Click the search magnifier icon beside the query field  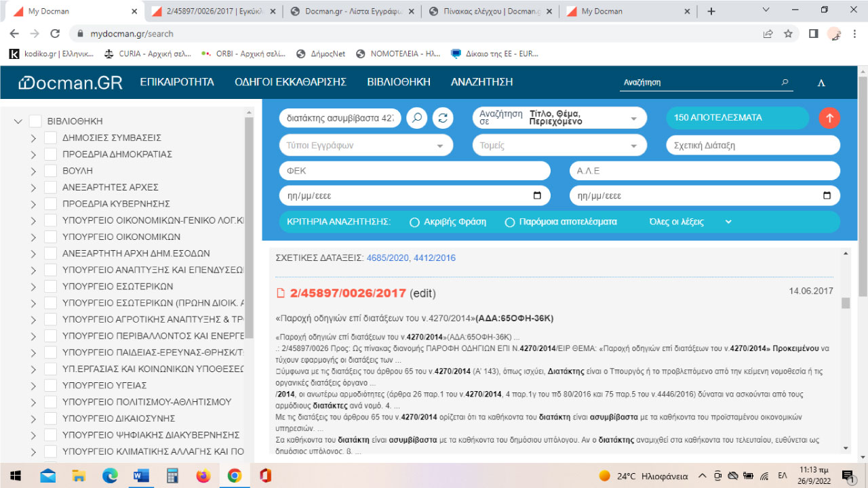pyautogui.click(x=416, y=117)
